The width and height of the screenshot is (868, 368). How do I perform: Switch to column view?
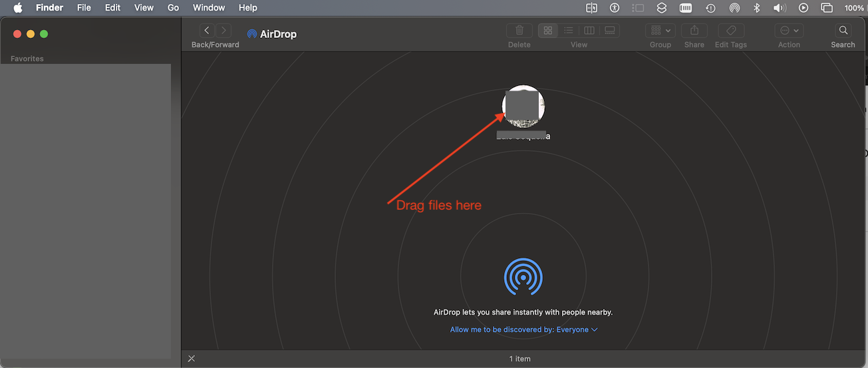coord(589,31)
